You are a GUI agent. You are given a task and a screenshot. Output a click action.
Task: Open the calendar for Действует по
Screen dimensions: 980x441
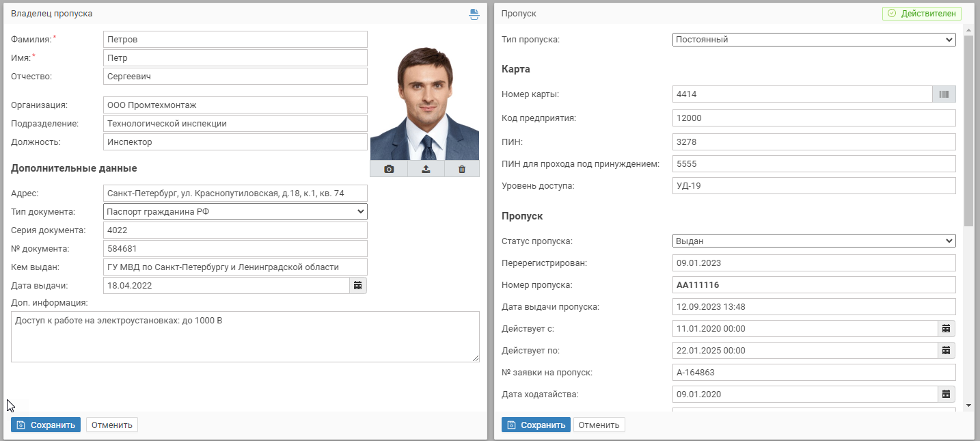(x=946, y=351)
